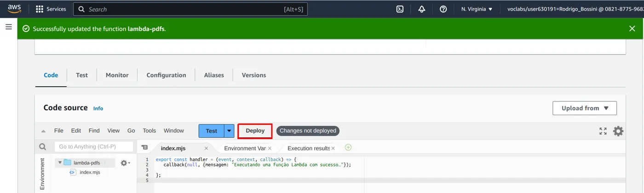Screen dimensions: 644x193
Task: Expand the Upload from dropdown
Action: click(585, 108)
